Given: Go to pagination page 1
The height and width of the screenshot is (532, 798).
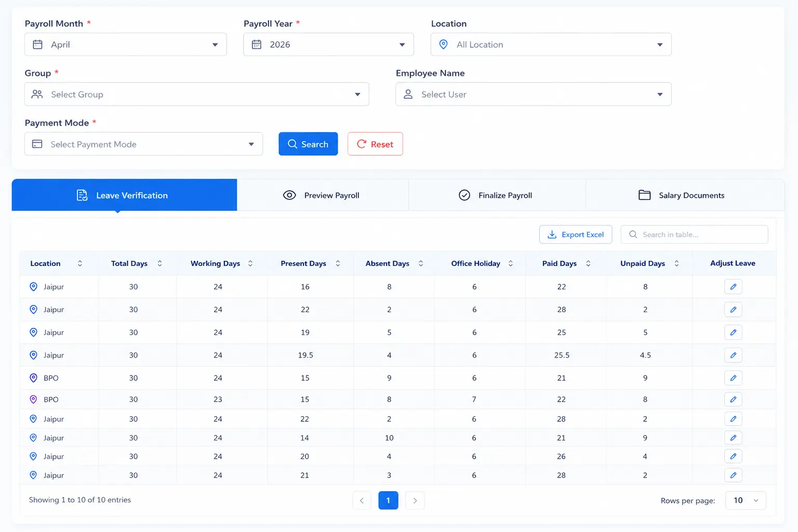Looking at the screenshot, I should 388,500.
